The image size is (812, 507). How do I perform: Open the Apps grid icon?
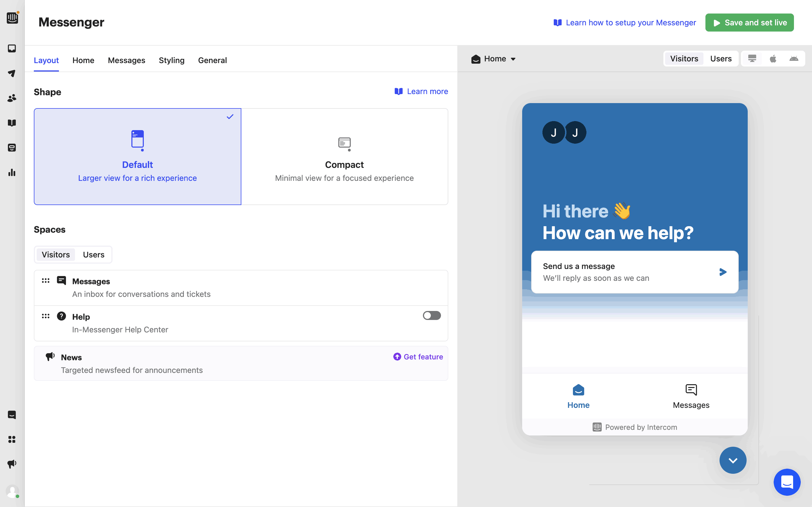[x=12, y=439]
